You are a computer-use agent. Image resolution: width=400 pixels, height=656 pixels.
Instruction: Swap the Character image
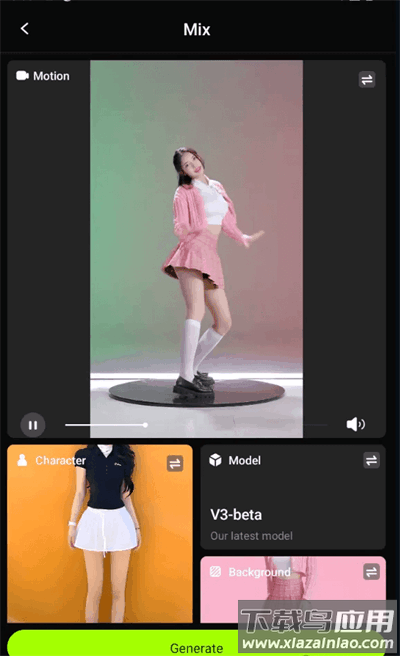[175, 463]
